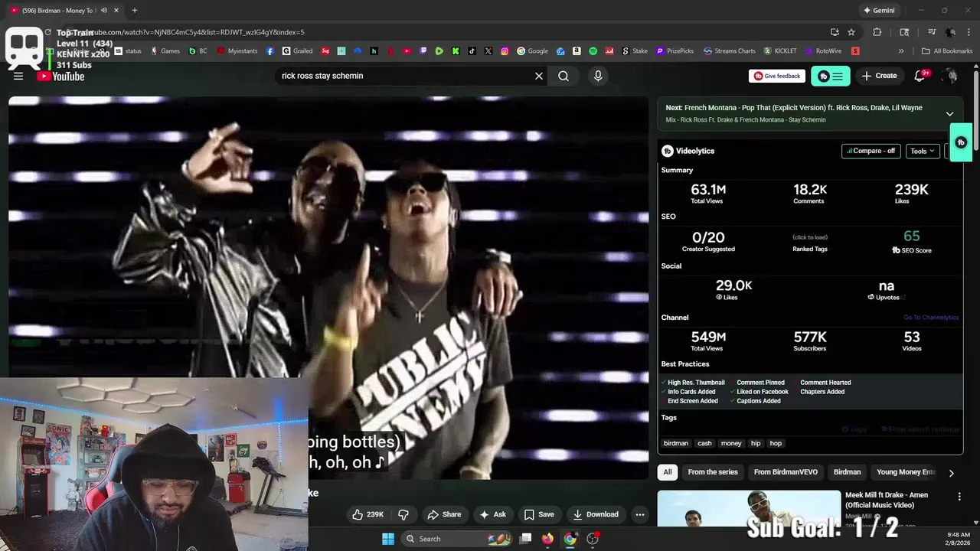The image size is (980, 551).
Task: Click the hop tag chip
Action: (x=776, y=443)
